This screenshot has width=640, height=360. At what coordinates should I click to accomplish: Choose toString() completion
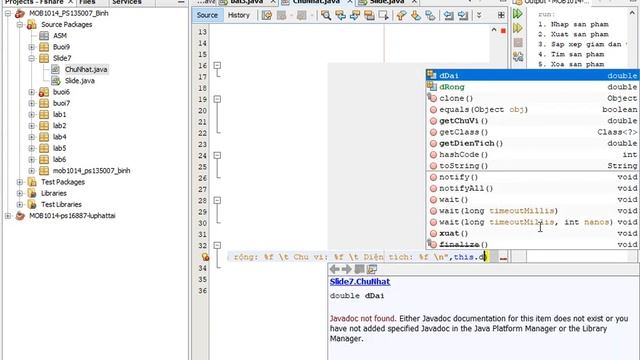point(532,166)
